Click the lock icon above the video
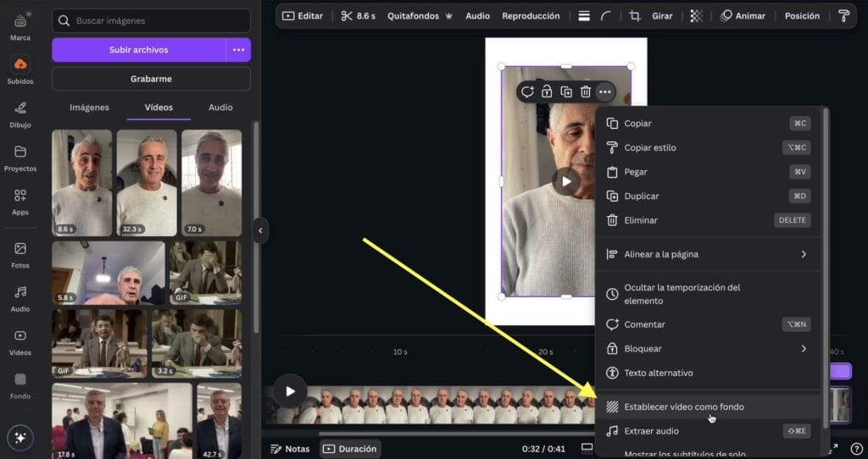The image size is (868, 459). 547,91
